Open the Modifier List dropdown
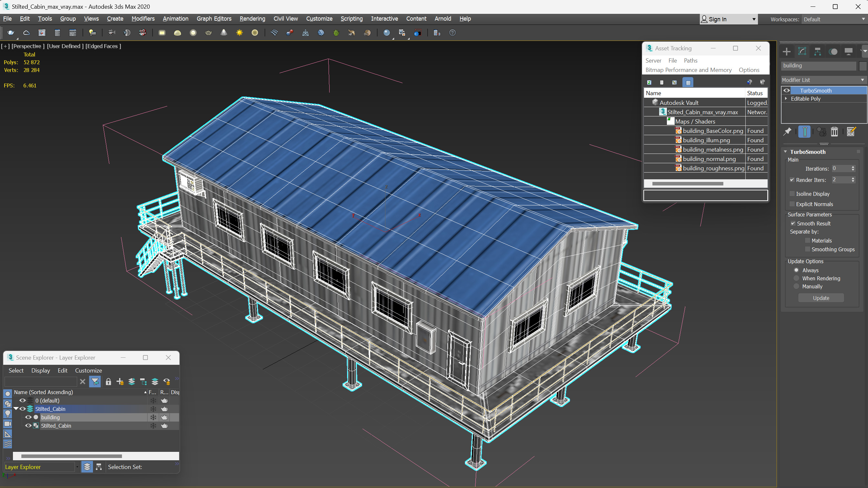 pos(823,80)
